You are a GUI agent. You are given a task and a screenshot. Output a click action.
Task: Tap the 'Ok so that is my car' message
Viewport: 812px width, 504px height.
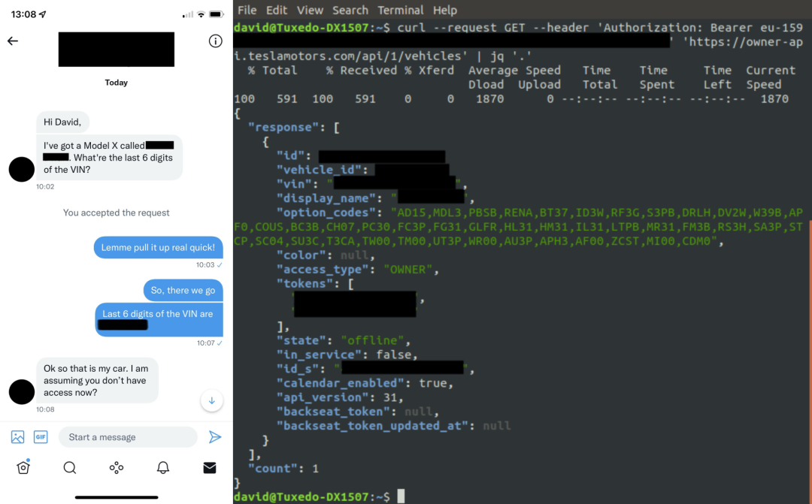pyautogui.click(x=97, y=380)
